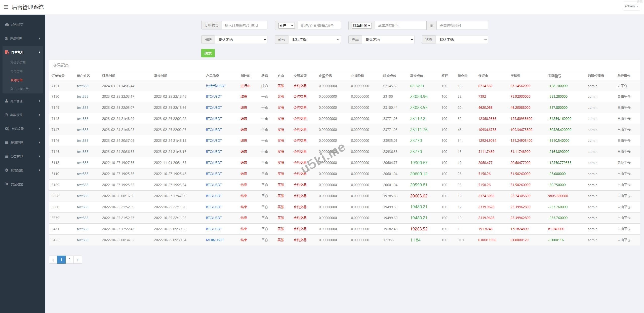Click the cog icon for 其他配置
Screen dimensions: 644x313
pyautogui.click(x=7, y=170)
